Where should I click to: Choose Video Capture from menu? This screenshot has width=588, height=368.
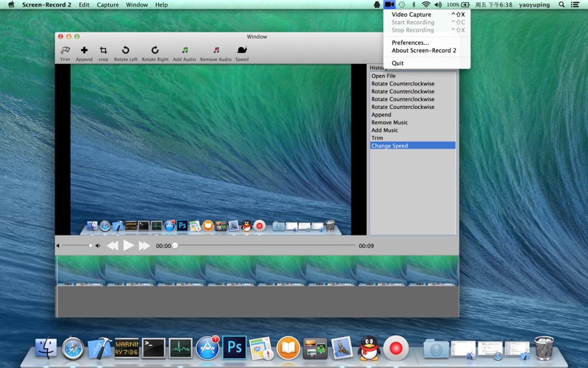pyautogui.click(x=412, y=15)
